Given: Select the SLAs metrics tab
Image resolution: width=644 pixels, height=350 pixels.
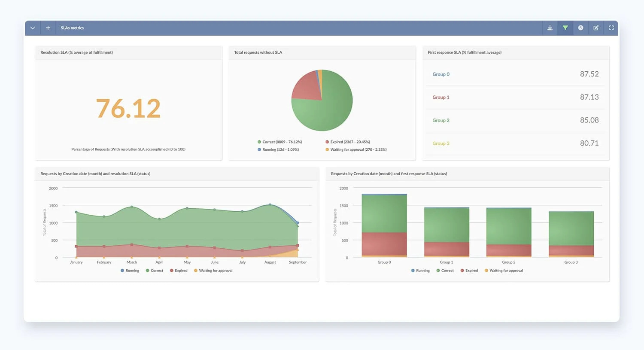Looking at the screenshot, I should click(72, 28).
